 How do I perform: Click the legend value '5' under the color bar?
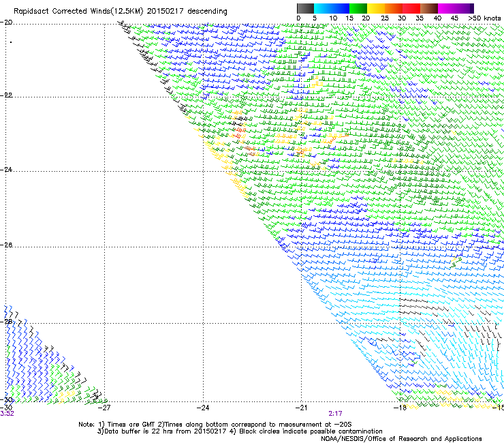click(x=315, y=18)
